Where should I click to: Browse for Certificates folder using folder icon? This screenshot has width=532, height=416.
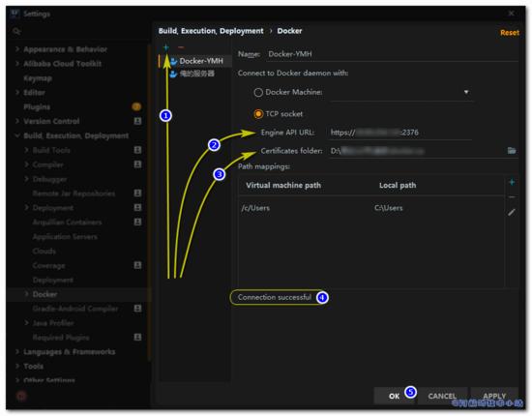coord(512,151)
